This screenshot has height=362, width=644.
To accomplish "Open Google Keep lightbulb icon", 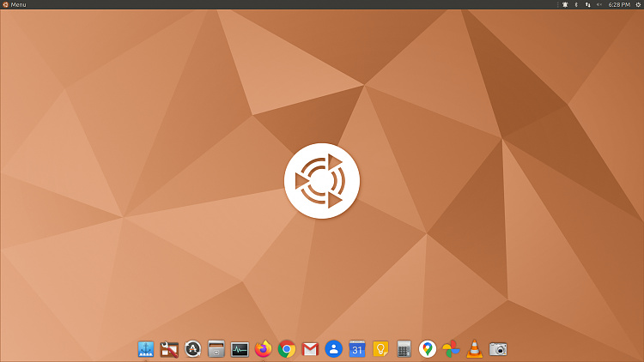I will 380,349.
